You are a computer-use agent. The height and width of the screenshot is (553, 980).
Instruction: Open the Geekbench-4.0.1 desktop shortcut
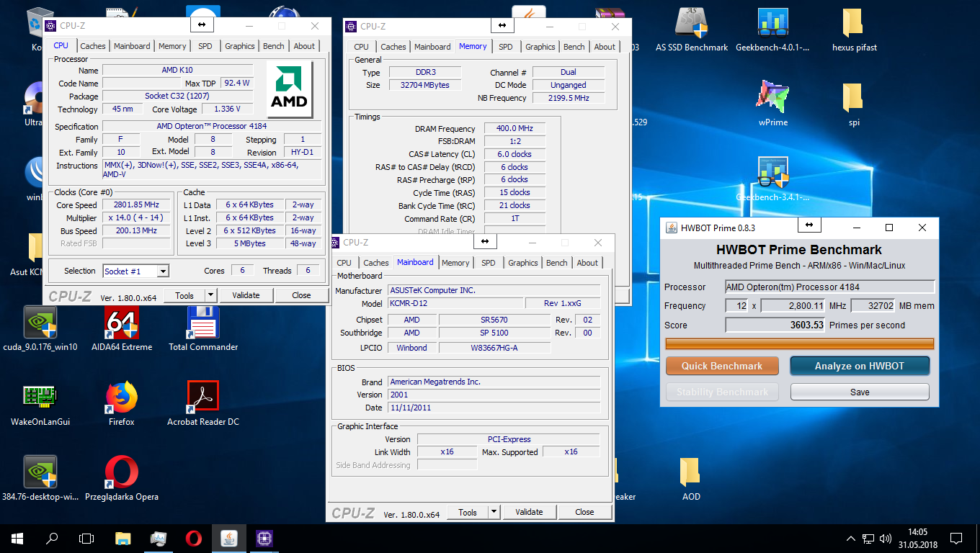tap(772, 29)
